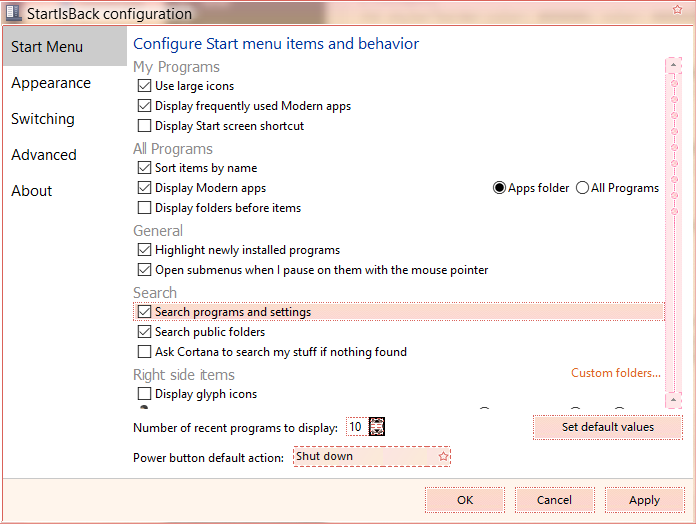Switch to the Appearance tab
This screenshot has height=524, width=696.
51,83
